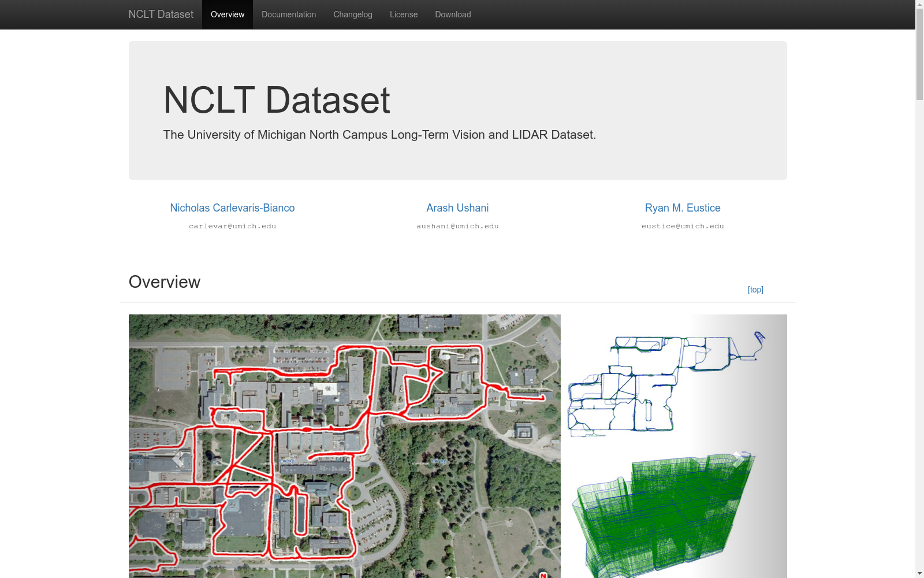Screen dimensions: 924x578
Task: Click the large NCLT Dataset page title
Action: [277, 100]
